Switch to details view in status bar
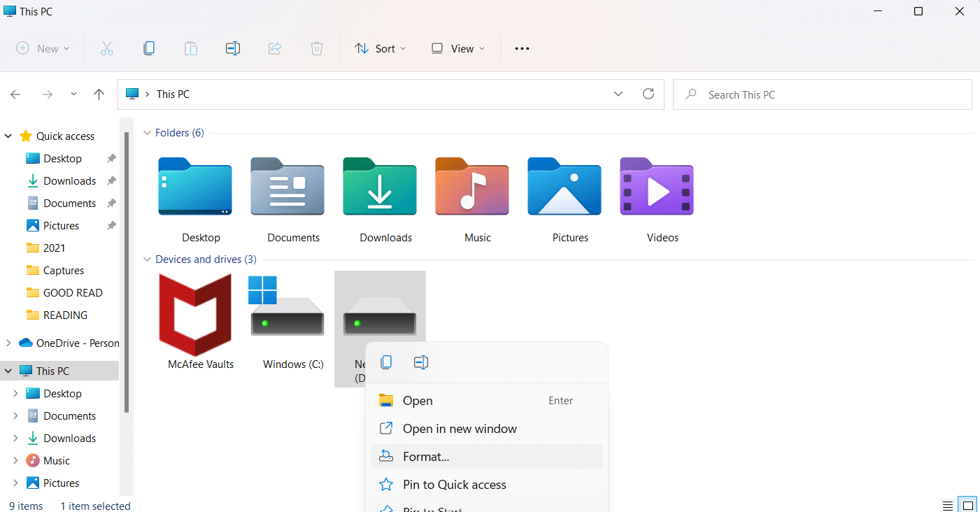Image resolution: width=980 pixels, height=512 pixels. coord(948,506)
